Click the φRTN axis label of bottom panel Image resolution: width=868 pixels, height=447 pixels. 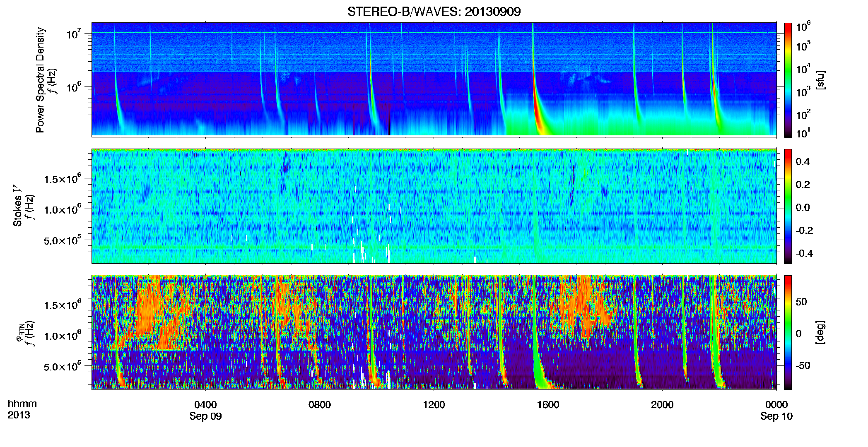coord(19,334)
